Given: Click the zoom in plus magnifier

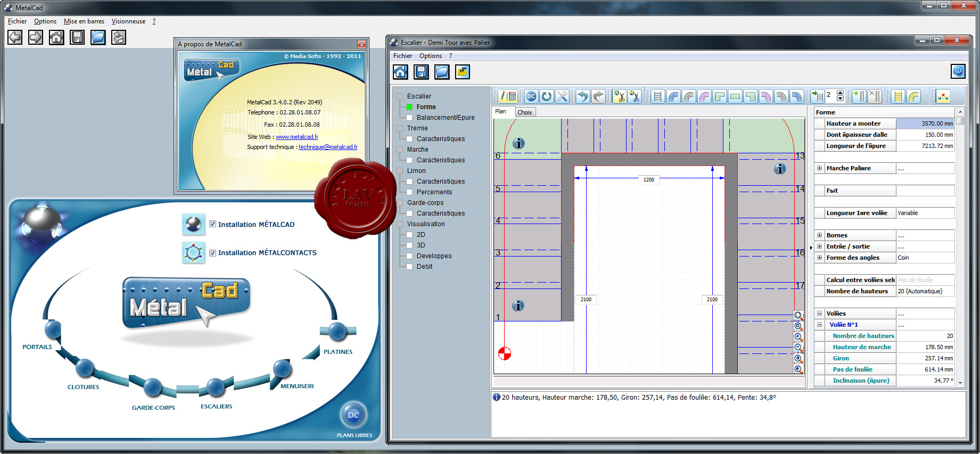Looking at the screenshot, I should 798,337.
